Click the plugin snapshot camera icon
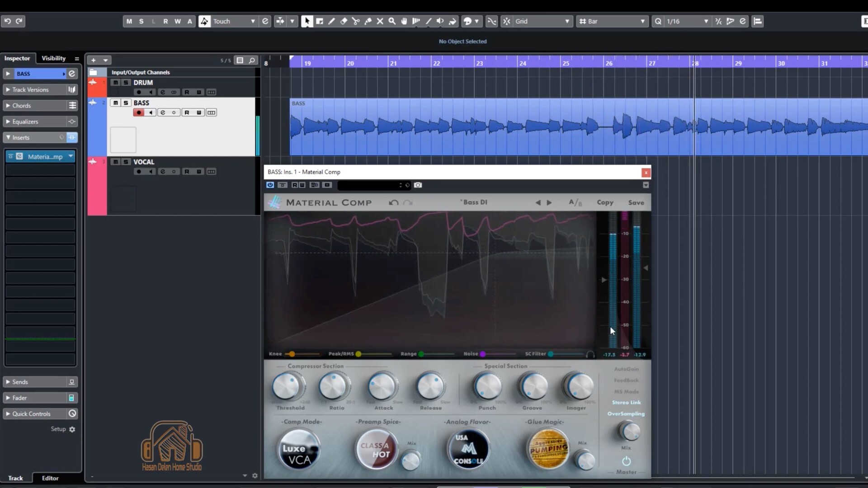 click(x=418, y=185)
